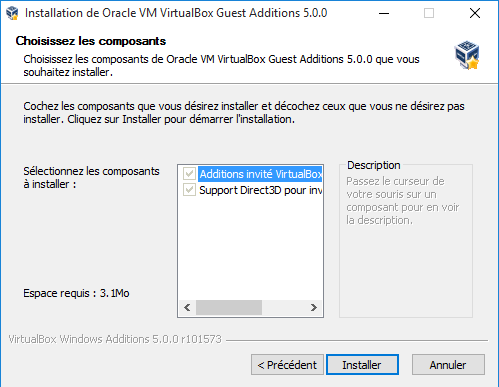Click the Choisissez les composants heading
The width and height of the screenshot is (499, 387).
pyautogui.click(x=91, y=41)
